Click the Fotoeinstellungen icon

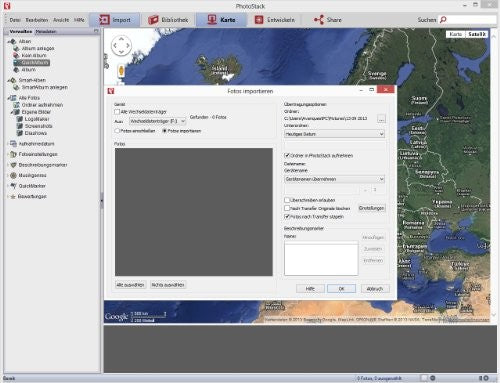(13, 154)
